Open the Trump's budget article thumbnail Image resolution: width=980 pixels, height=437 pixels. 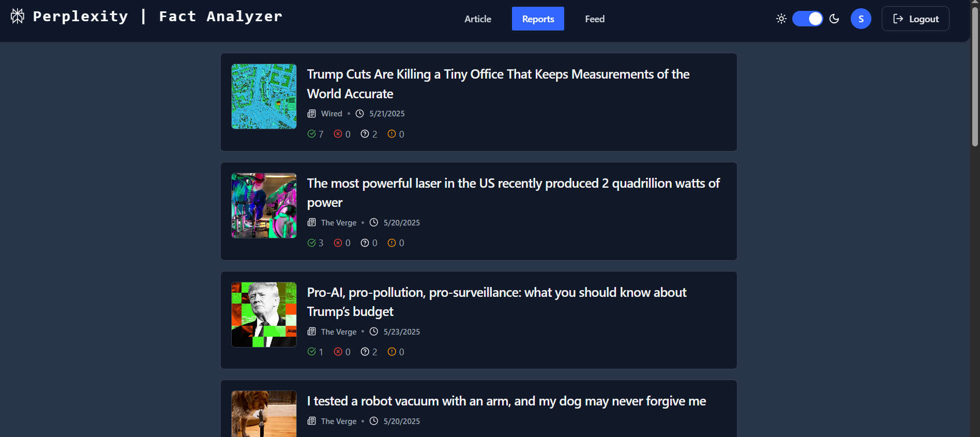tap(264, 314)
